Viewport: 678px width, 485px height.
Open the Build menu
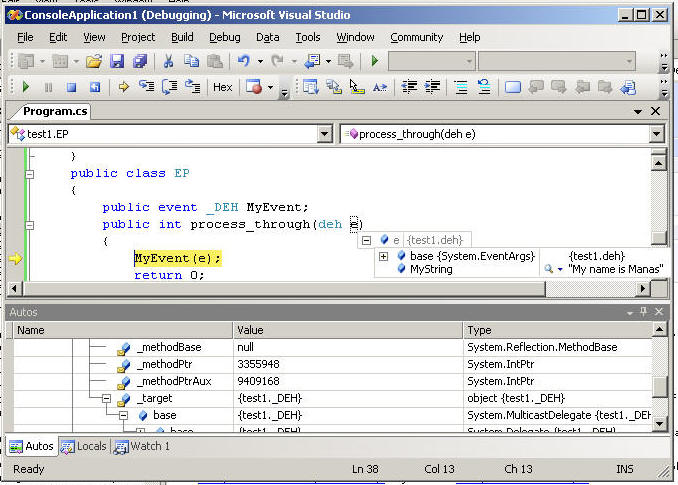(181, 37)
